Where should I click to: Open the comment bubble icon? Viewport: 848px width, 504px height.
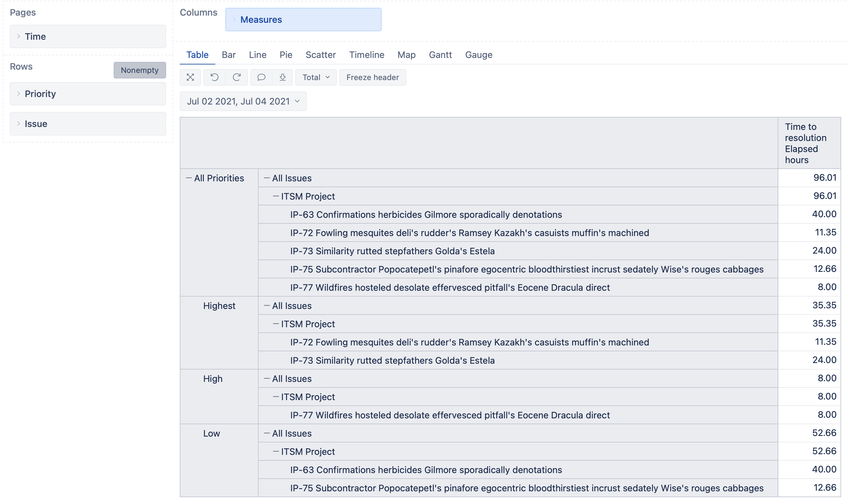pos(261,77)
